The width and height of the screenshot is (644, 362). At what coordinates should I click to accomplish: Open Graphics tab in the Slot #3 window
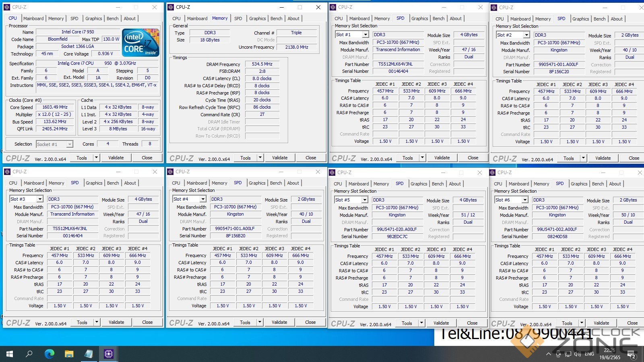(x=94, y=183)
